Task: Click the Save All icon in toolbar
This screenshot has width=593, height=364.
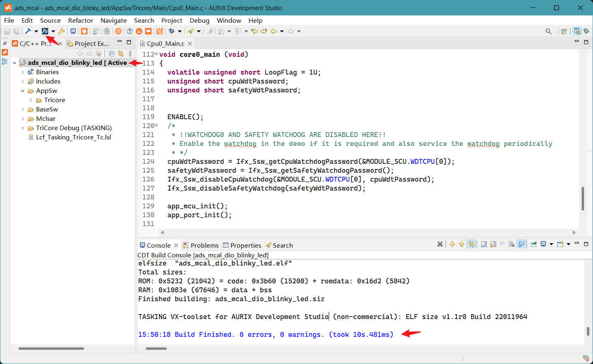Action: [16, 31]
